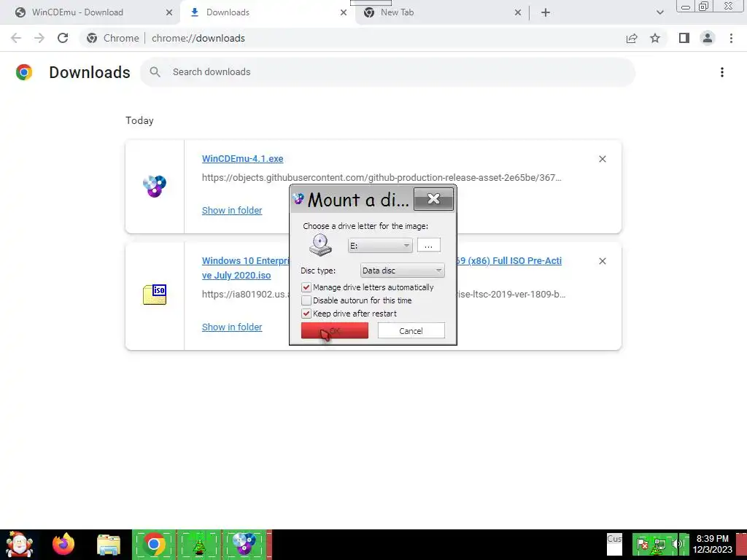Open the Santa start button on taskbar

[x=19, y=545]
